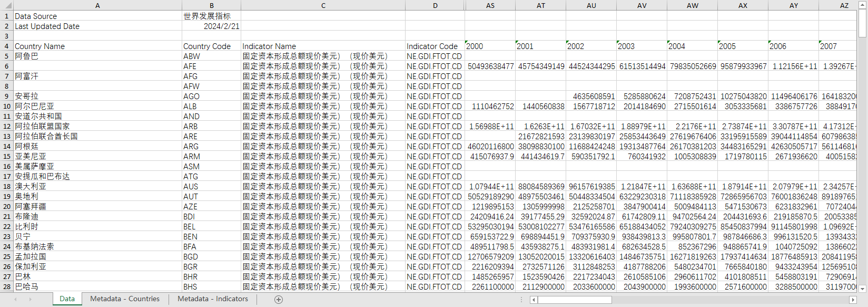Click the 'Country Code' header cell

click(211, 46)
